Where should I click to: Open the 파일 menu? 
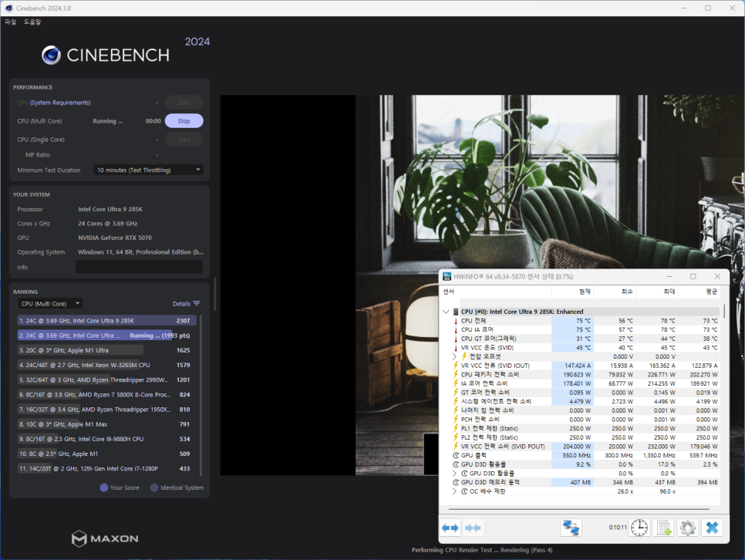(x=10, y=22)
